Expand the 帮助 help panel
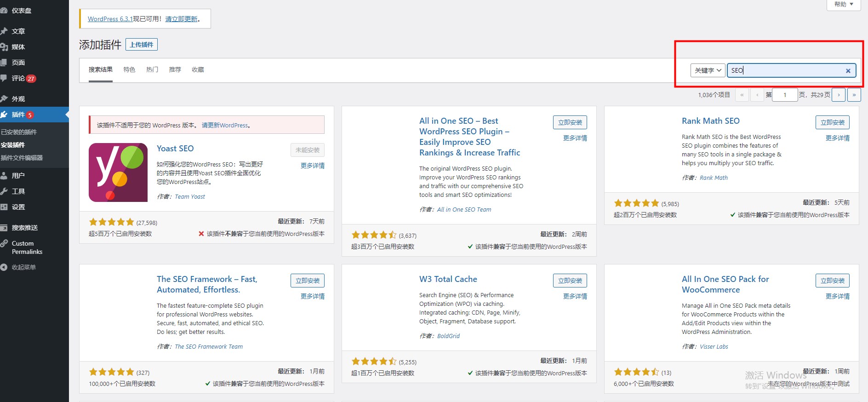This screenshot has height=402, width=868. pos(844,4)
